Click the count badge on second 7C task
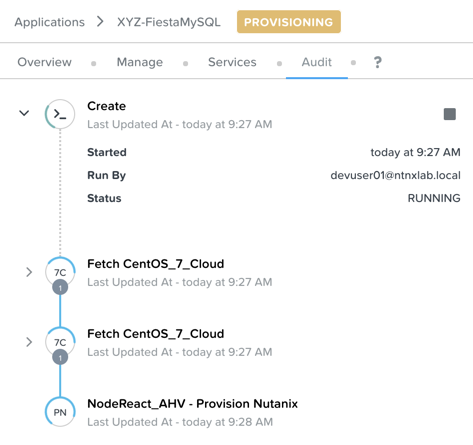Viewport: 473px width, 445px height. click(x=60, y=357)
